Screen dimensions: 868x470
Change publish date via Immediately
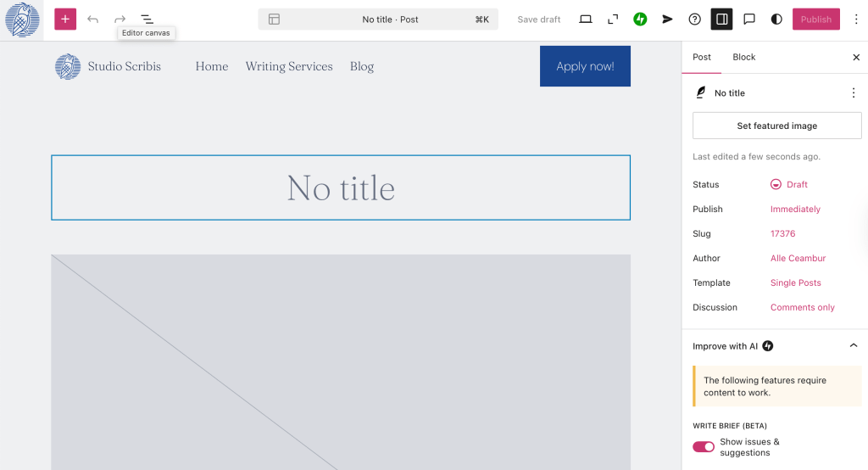(x=795, y=209)
